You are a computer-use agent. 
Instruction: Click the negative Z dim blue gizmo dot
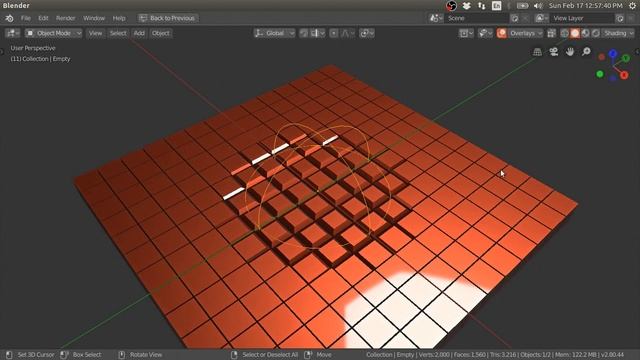tap(613, 78)
